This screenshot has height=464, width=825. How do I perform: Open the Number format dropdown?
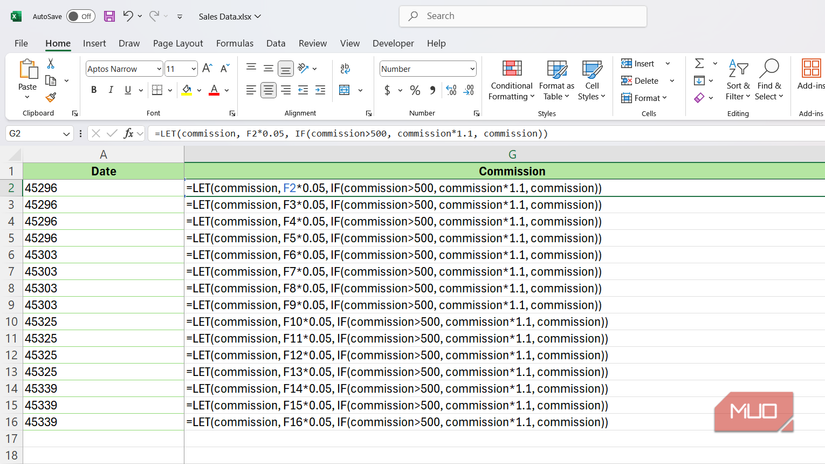tap(471, 69)
